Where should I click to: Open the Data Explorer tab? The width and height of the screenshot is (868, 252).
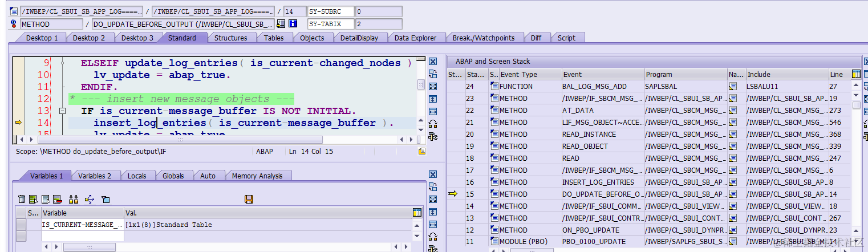pos(415,38)
